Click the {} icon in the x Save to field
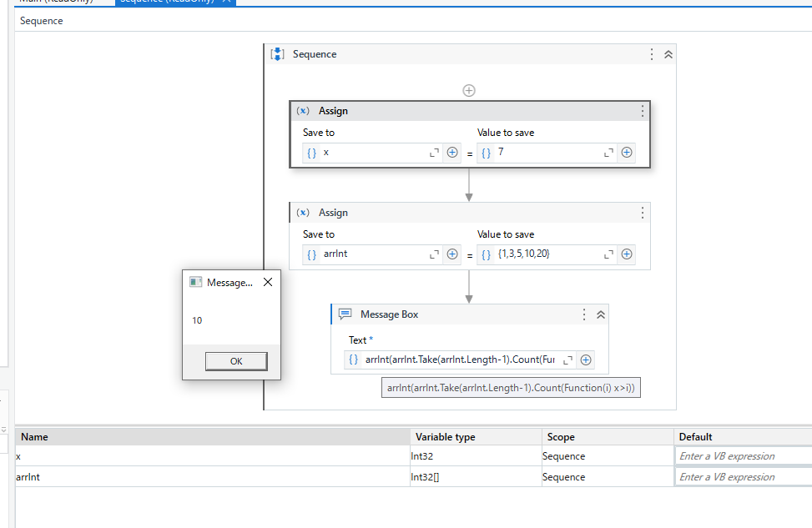This screenshot has height=528, width=812. click(311, 153)
